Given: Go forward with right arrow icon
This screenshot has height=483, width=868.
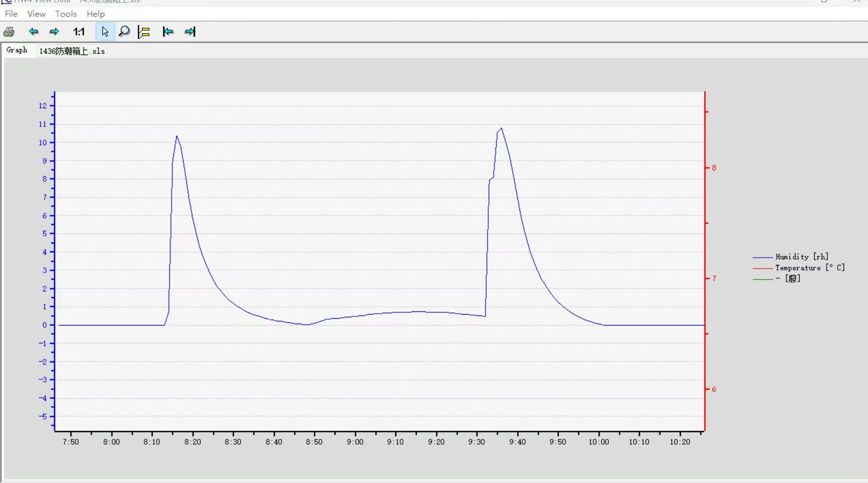Looking at the screenshot, I should coord(54,31).
